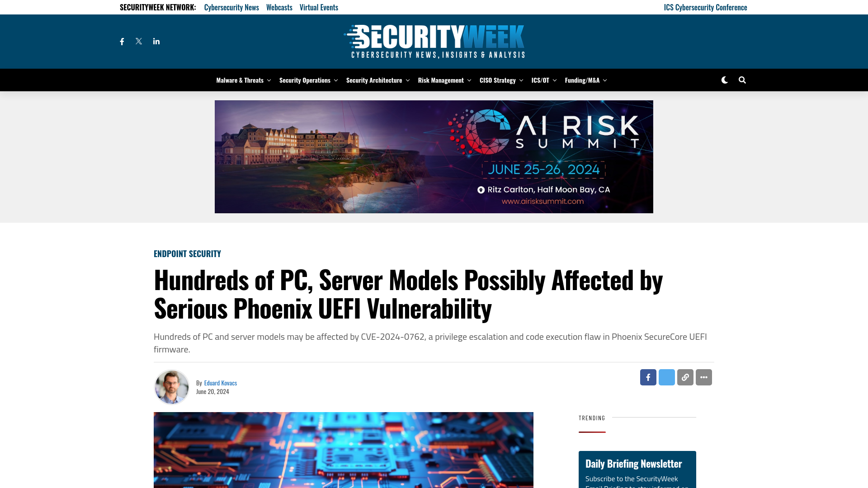Click the X/Twitter header social toggle
The width and height of the screenshot is (868, 488).
(x=139, y=41)
